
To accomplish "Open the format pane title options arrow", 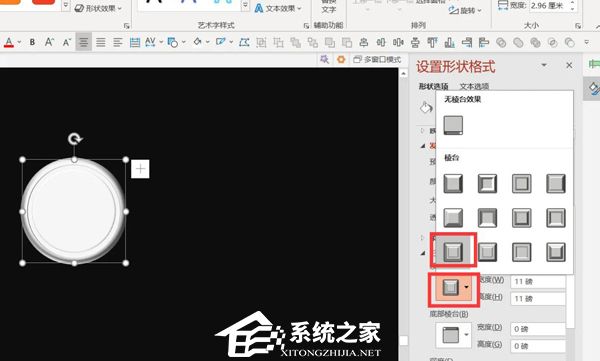I will pyautogui.click(x=544, y=65).
